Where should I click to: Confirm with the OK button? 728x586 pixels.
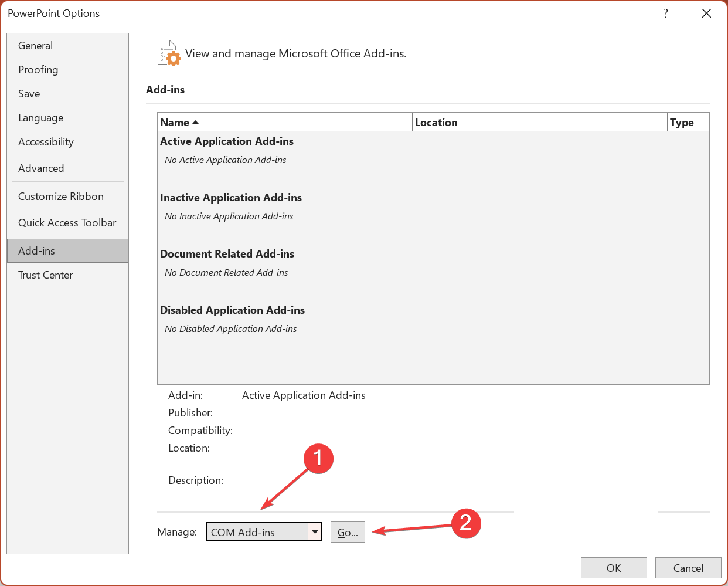tap(614, 568)
